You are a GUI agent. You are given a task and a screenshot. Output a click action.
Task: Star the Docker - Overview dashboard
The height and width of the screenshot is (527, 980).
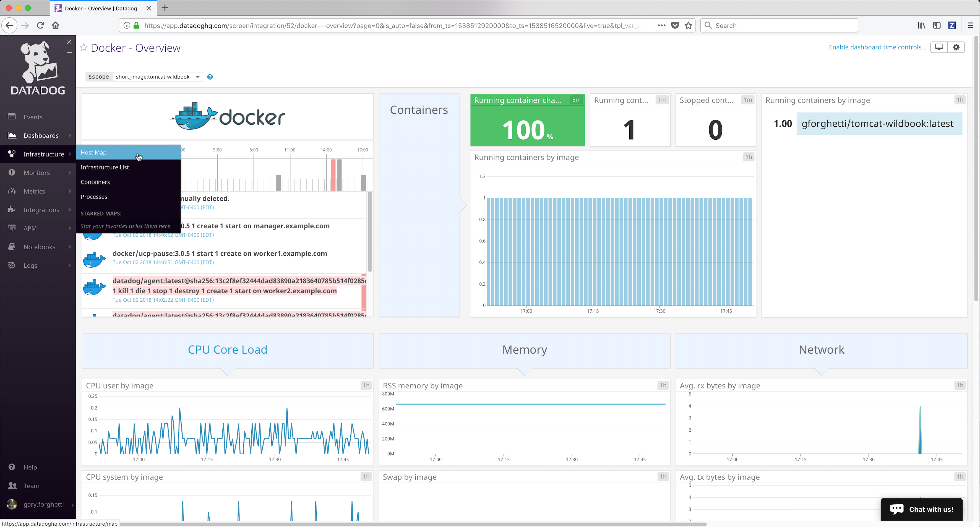[84, 47]
